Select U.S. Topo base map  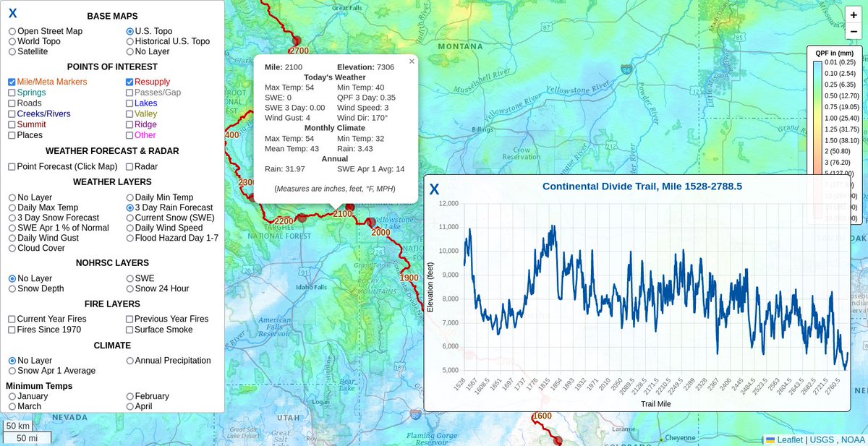pyautogui.click(x=129, y=31)
